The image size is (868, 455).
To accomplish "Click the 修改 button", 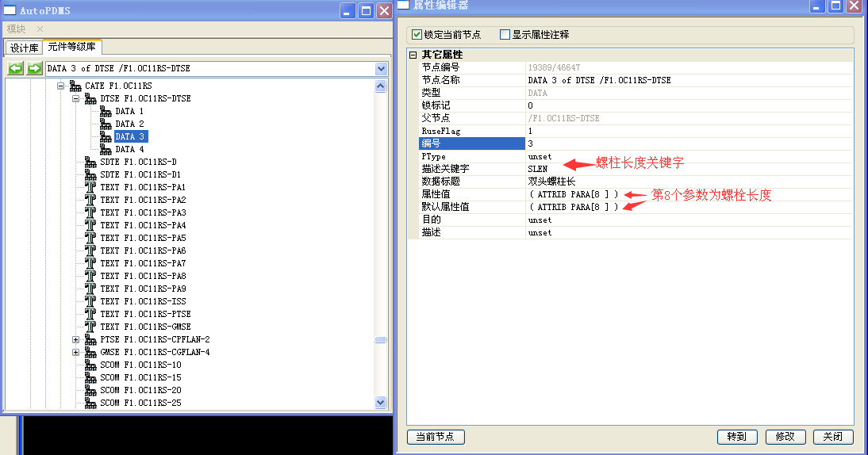I will [x=785, y=437].
